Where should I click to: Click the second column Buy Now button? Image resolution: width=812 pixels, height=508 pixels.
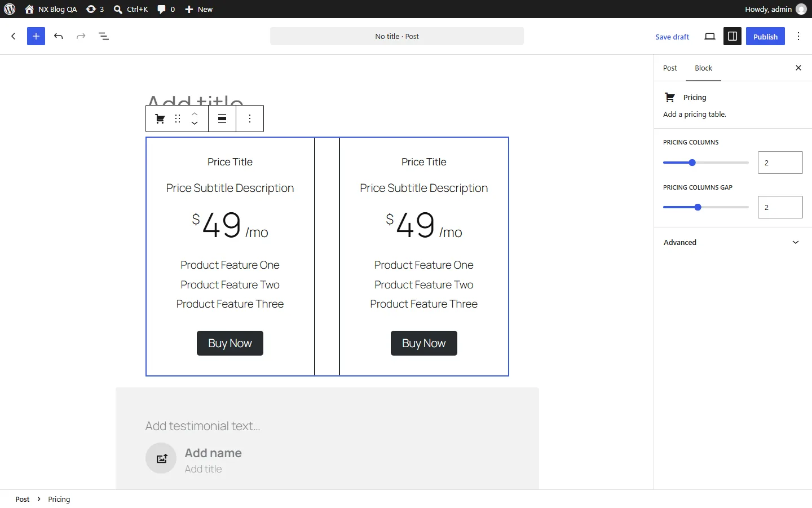click(x=424, y=343)
